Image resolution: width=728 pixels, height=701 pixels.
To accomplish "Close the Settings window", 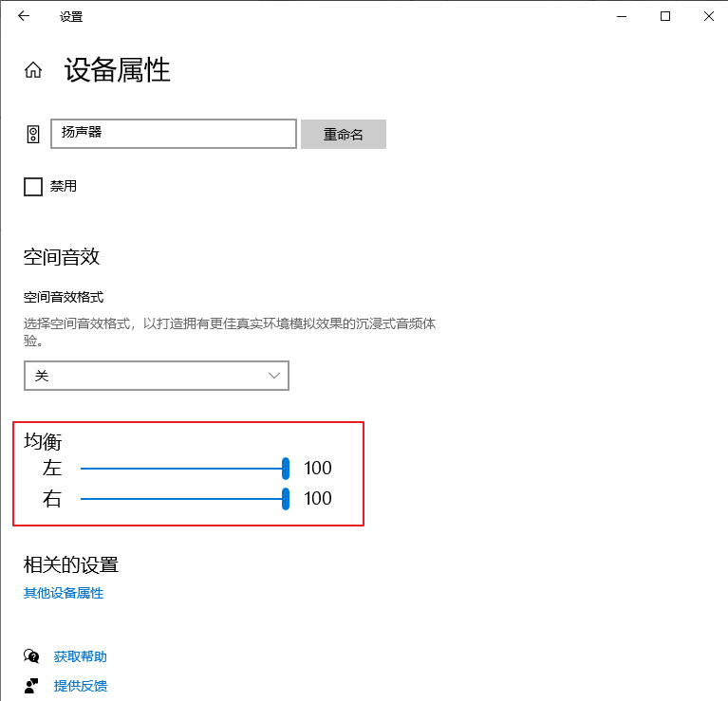I will point(708,16).
